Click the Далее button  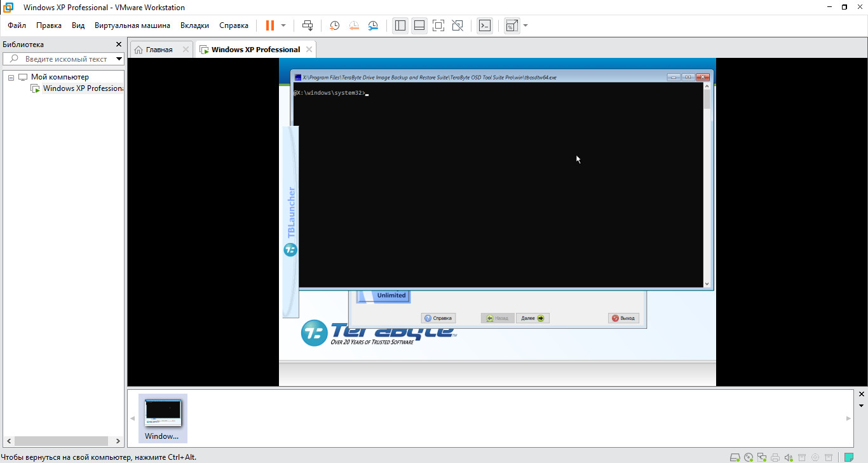(x=532, y=318)
